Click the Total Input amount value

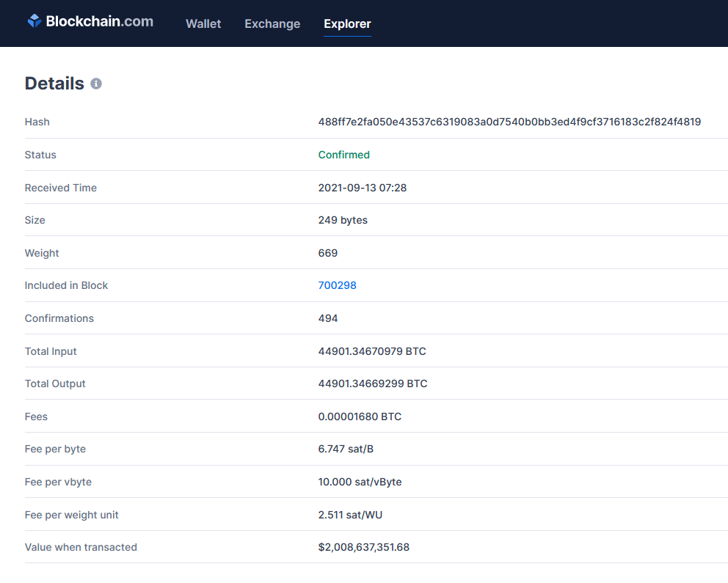tap(372, 351)
